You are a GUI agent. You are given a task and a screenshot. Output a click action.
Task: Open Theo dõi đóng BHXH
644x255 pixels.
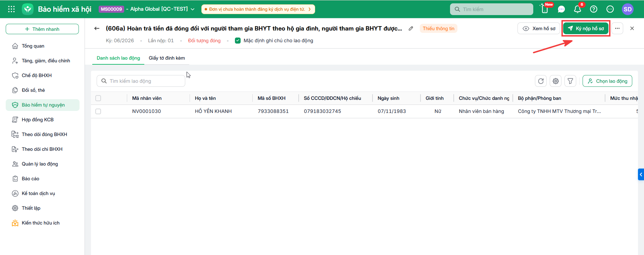click(43, 134)
